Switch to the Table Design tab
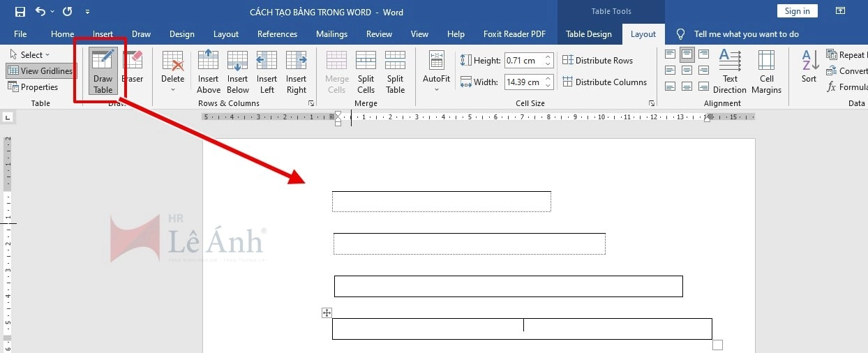 [588, 33]
